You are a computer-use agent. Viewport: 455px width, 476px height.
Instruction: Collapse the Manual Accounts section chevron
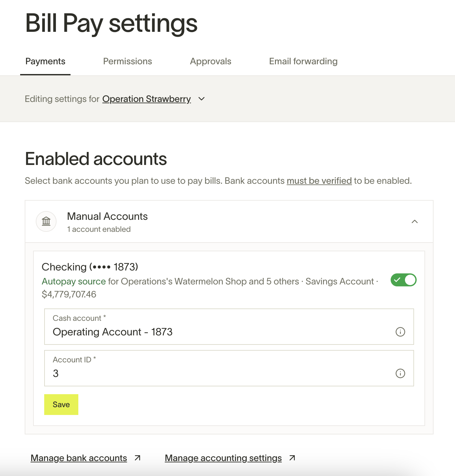(414, 221)
